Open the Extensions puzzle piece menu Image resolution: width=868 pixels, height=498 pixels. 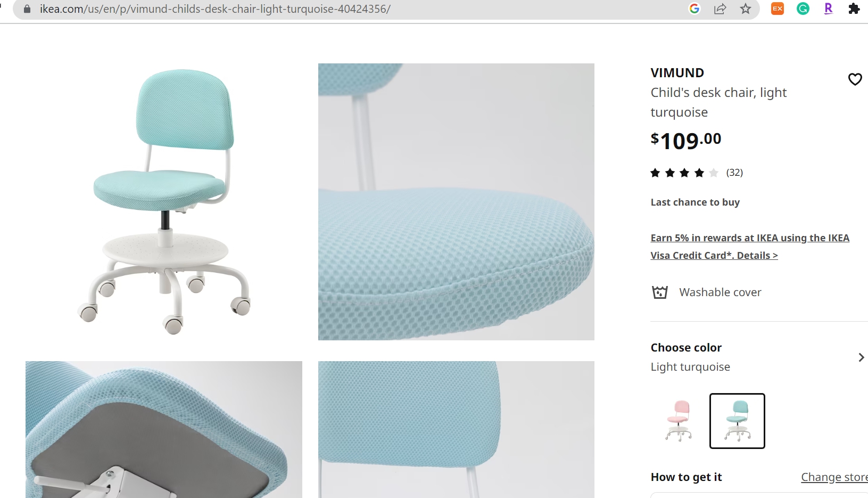pyautogui.click(x=854, y=9)
